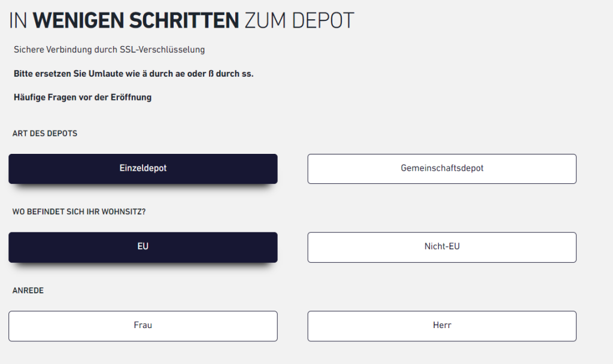Choose the Gemeinschaftsdepot option

point(442,168)
